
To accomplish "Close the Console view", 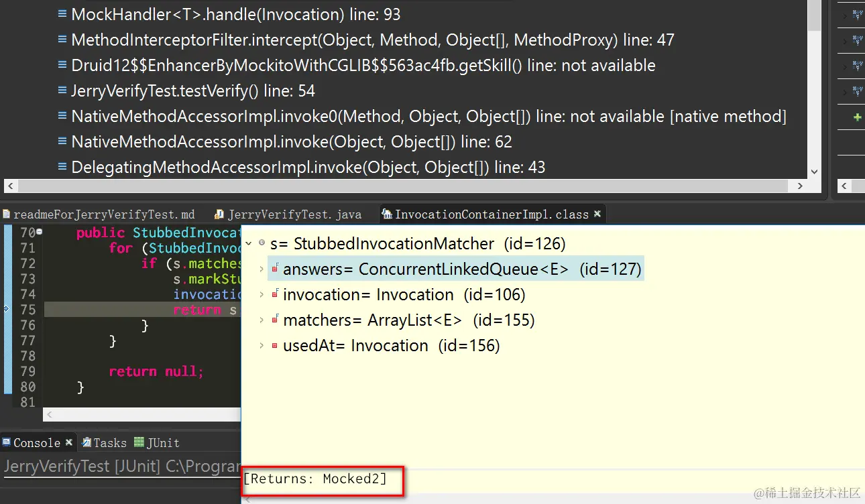I will point(68,442).
